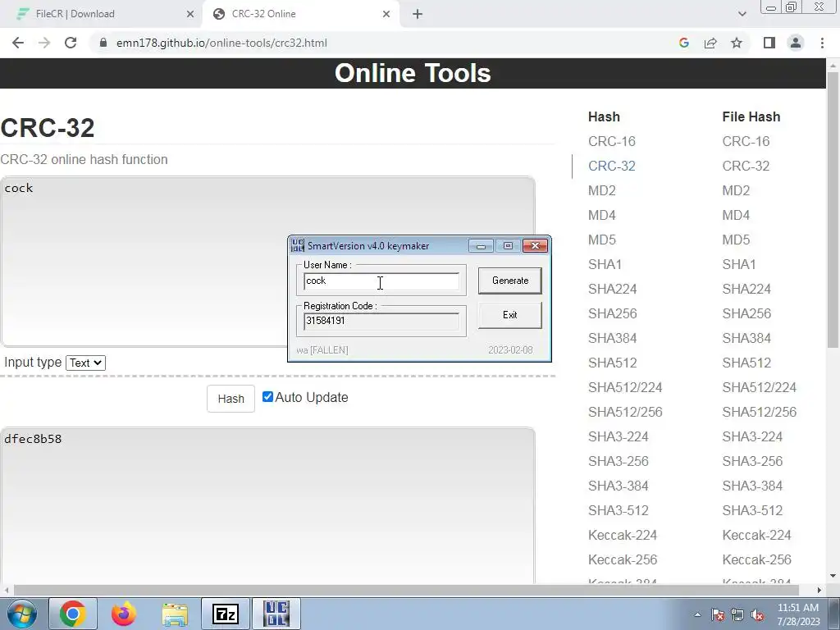Image resolution: width=840 pixels, height=630 pixels.
Task: Open the Google search side icon
Action: [x=683, y=43]
